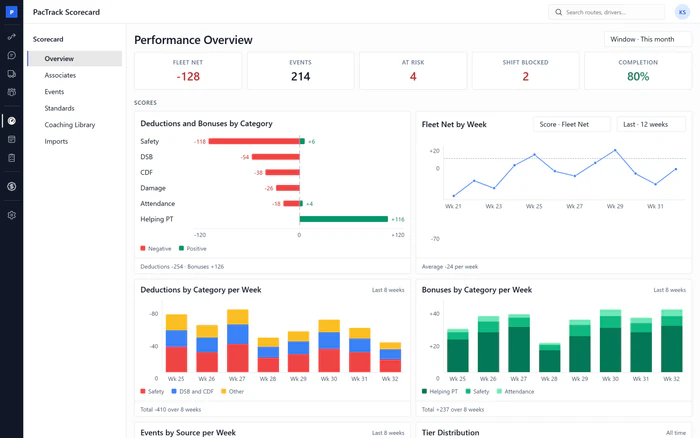This screenshot has height=438, width=700.
Task: Click the Helping PT dark green legend swatch
Action: [x=424, y=391]
